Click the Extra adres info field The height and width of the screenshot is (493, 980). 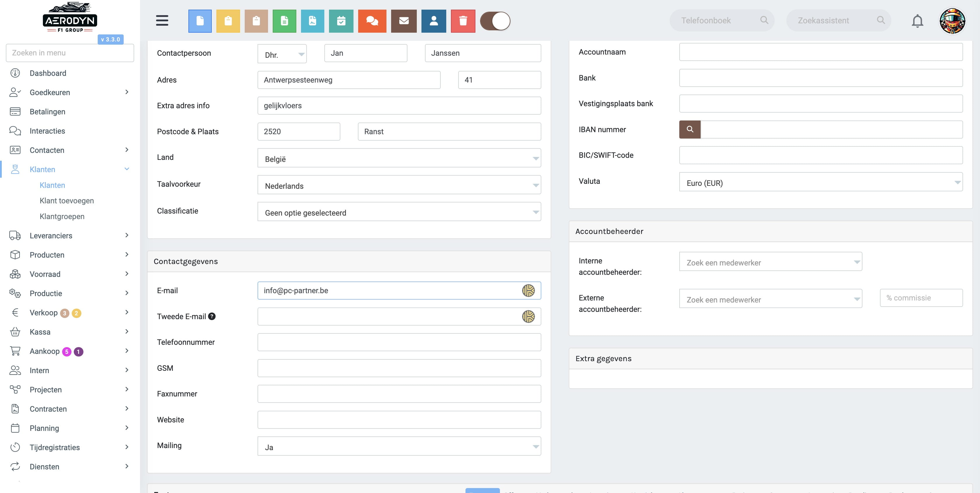[x=400, y=106]
